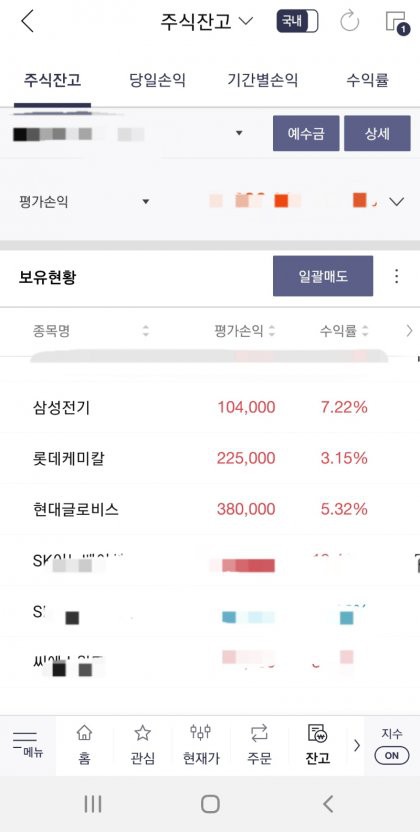The width and height of the screenshot is (420, 832).
Task: Refresh the stock balance data
Action: 349,22
